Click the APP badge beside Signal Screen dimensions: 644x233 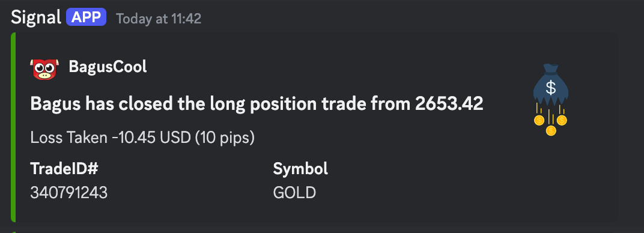(87, 17)
